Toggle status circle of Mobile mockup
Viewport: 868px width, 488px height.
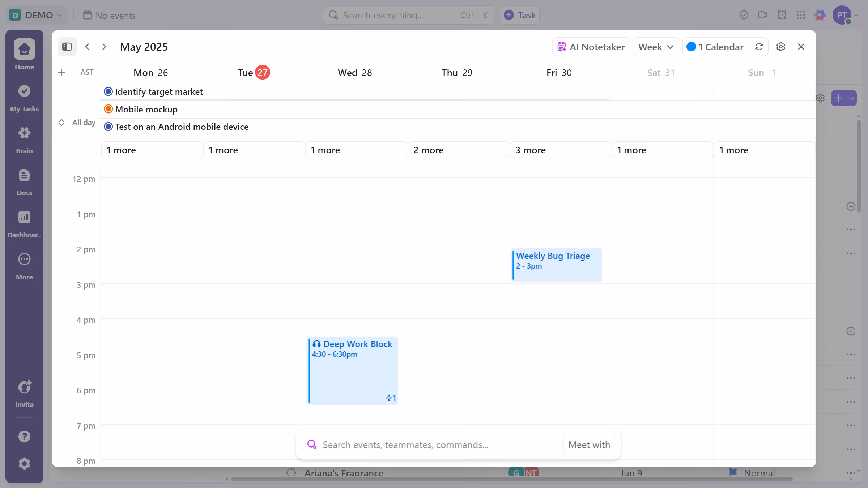point(108,109)
